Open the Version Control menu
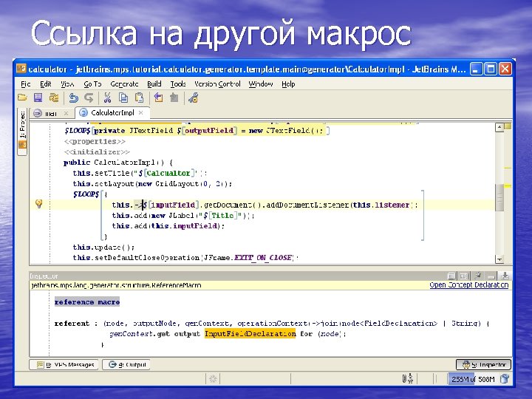Viewport: 532px width, 399px height. [217, 83]
